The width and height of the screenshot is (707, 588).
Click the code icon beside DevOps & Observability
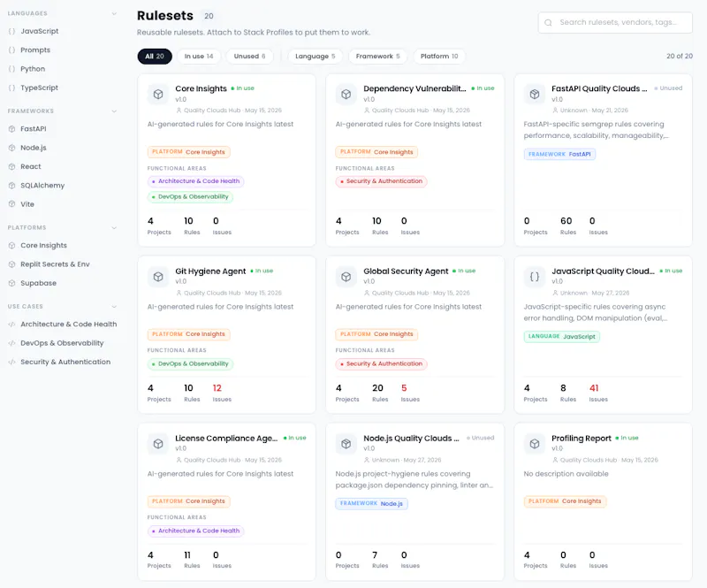tap(11, 343)
